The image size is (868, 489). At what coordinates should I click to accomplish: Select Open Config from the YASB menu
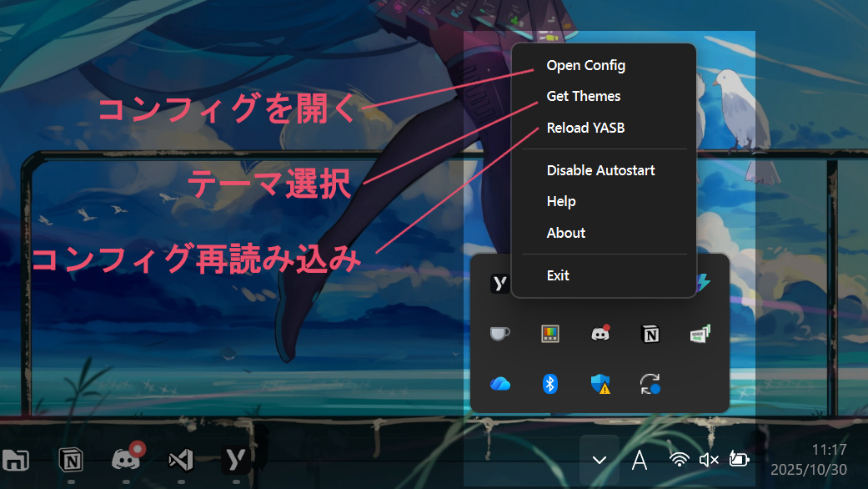pyautogui.click(x=585, y=64)
